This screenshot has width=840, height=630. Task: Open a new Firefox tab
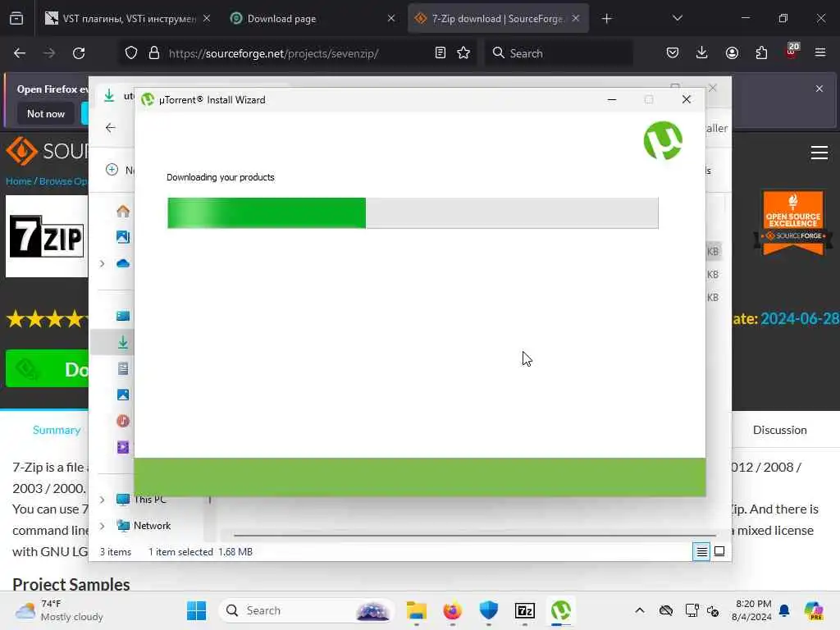[x=606, y=19]
